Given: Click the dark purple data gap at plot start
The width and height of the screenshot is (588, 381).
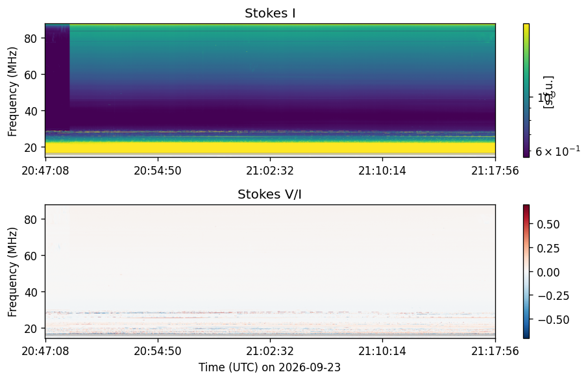Looking at the screenshot, I should pyautogui.click(x=57, y=77).
